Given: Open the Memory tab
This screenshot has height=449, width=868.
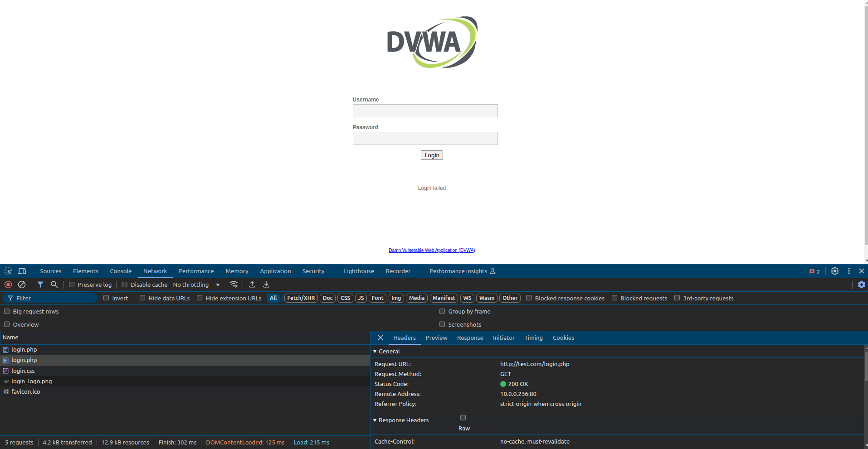Looking at the screenshot, I should (x=237, y=271).
